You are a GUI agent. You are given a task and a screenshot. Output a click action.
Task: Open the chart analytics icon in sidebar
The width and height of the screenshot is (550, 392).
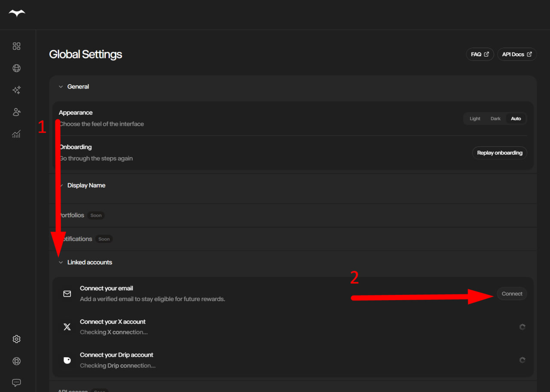pos(16,134)
